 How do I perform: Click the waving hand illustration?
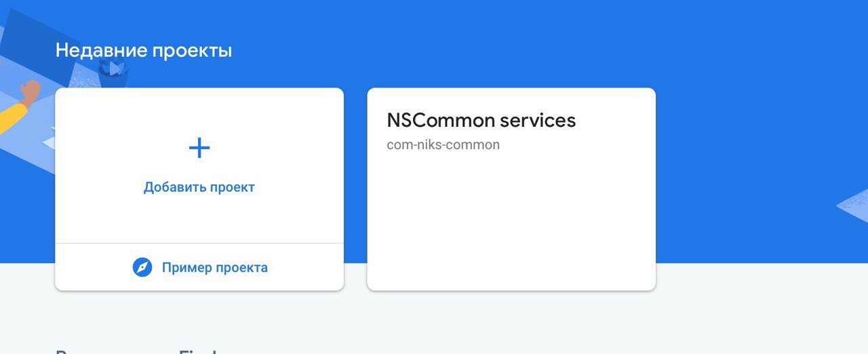click(x=30, y=91)
